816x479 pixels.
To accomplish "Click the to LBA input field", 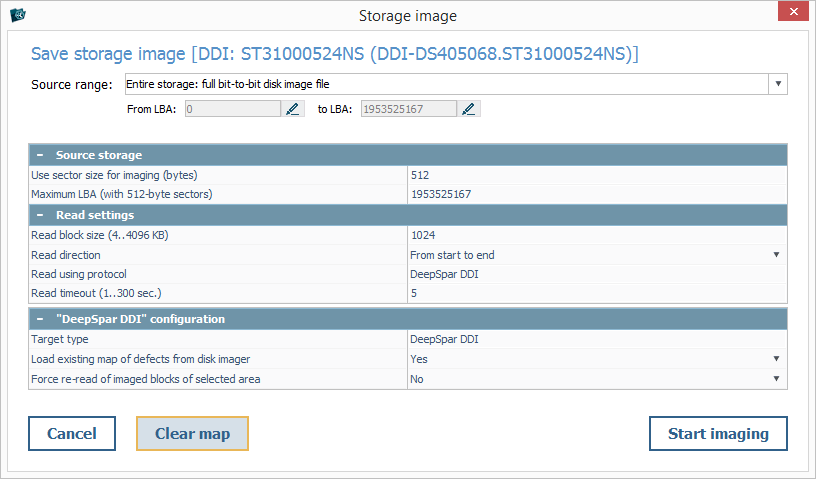I will (406, 109).
